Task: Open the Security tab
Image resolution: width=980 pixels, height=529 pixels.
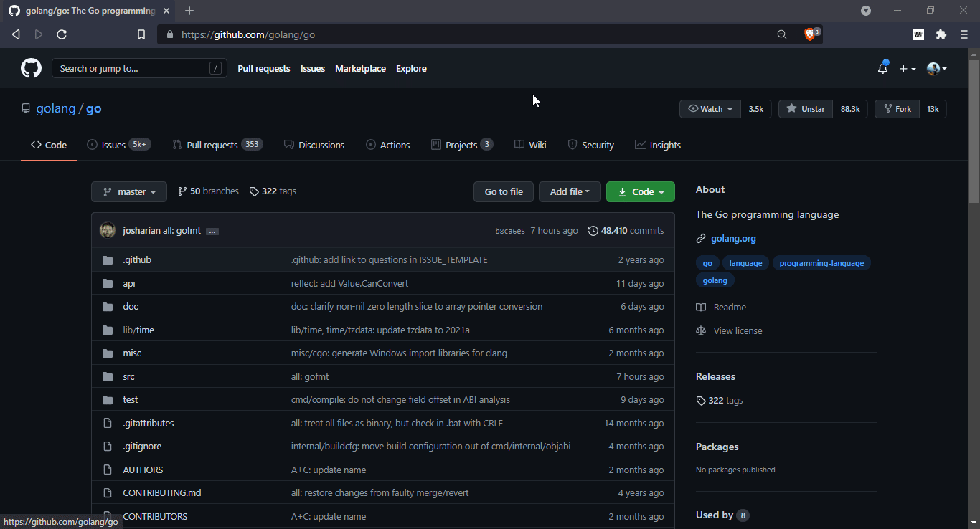Action: pos(591,145)
